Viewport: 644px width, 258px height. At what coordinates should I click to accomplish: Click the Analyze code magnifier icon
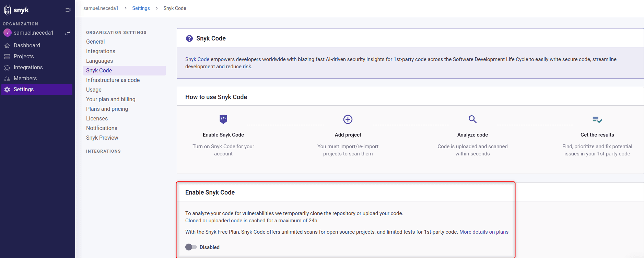tap(472, 119)
